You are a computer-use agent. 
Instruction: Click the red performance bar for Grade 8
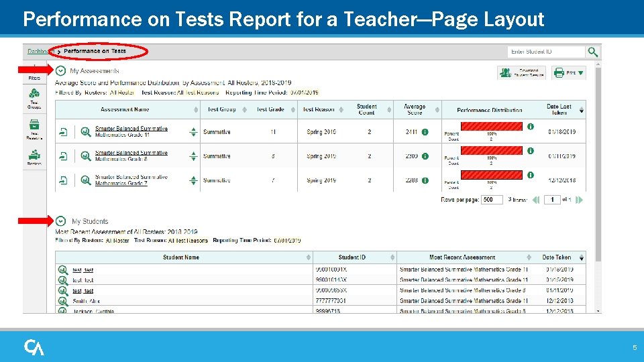[x=492, y=151]
